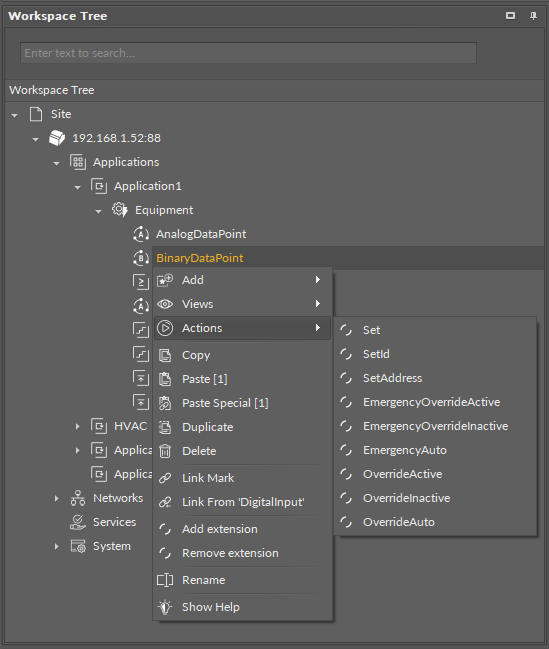Click the Networks topology icon
The image size is (549, 649).
tap(78, 498)
